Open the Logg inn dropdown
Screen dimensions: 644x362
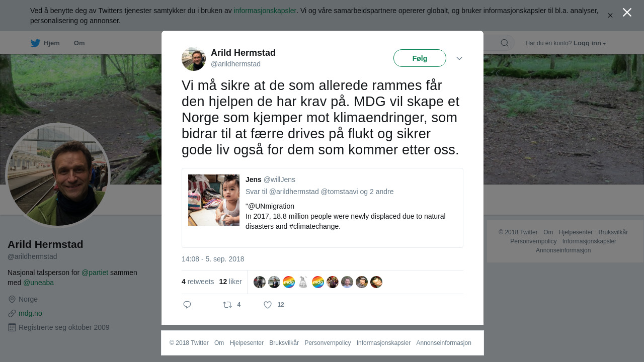click(x=590, y=43)
